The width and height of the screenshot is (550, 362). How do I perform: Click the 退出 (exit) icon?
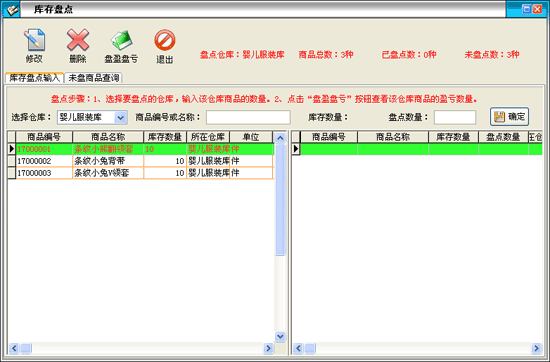tap(165, 40)
